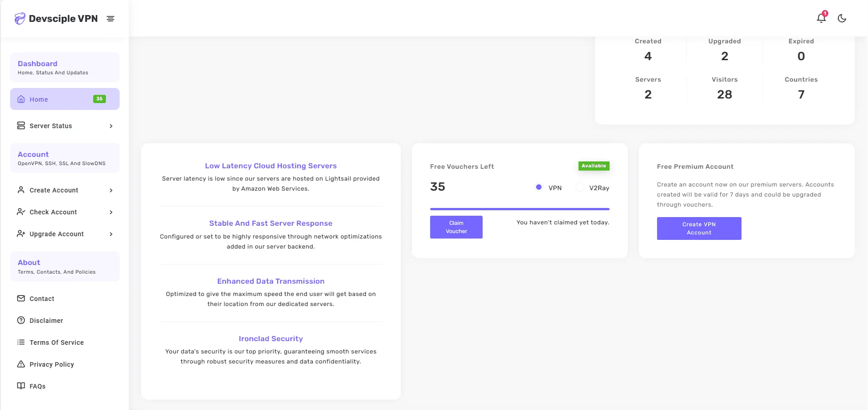Screen dimensions: 868x410
Task: Click the Upgraded stat label
Action: tap(725, 41)
